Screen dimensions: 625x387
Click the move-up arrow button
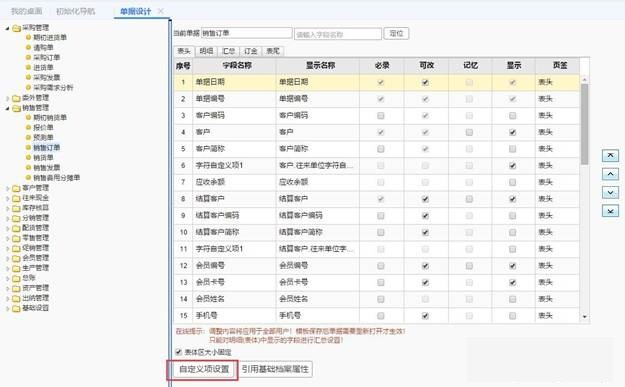click(x=610, y=174)
